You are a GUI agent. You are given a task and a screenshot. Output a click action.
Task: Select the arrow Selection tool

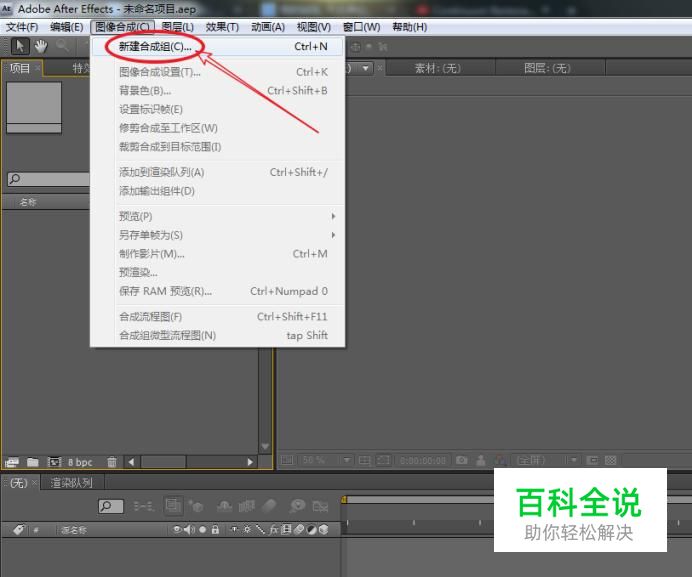click(19, 46)
